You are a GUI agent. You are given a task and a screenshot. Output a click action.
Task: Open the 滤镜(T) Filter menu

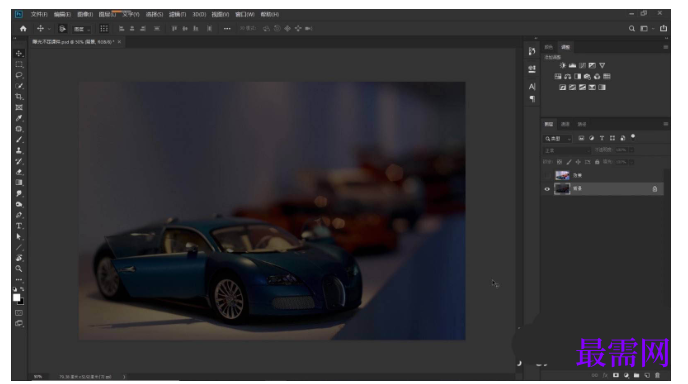pos(177,14)
